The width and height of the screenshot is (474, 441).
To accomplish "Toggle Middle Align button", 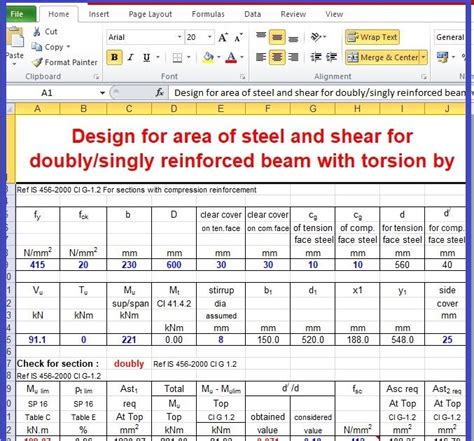I will tap(277, 37).
